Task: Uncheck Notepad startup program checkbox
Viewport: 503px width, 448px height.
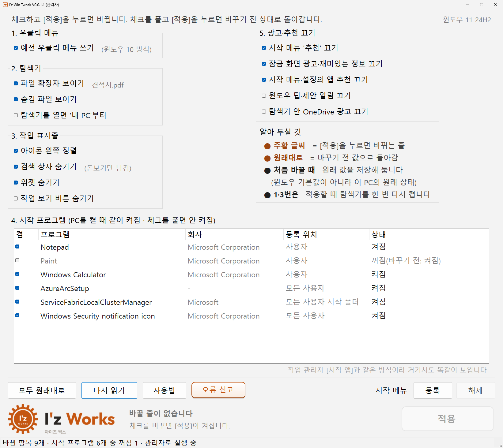Action: [17, 247]
